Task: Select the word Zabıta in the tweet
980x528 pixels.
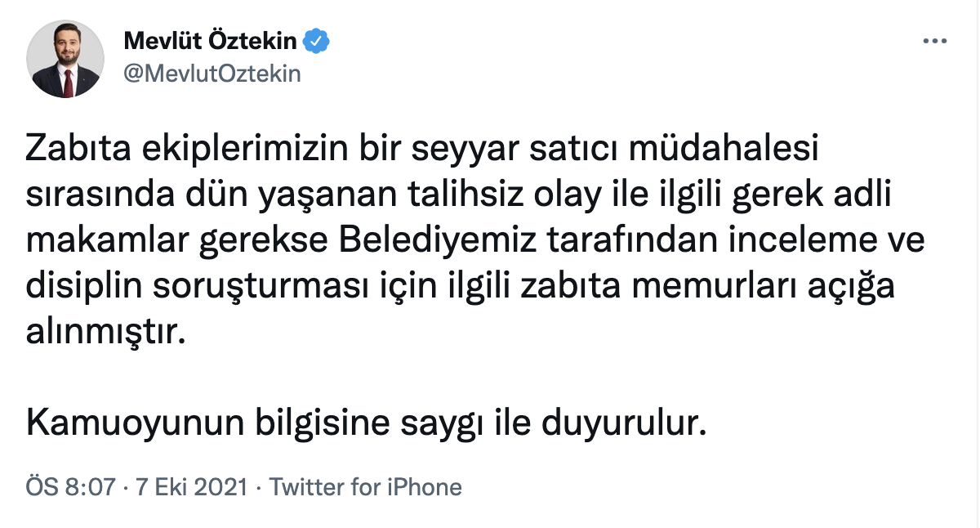Action: [x=78, y=148]
